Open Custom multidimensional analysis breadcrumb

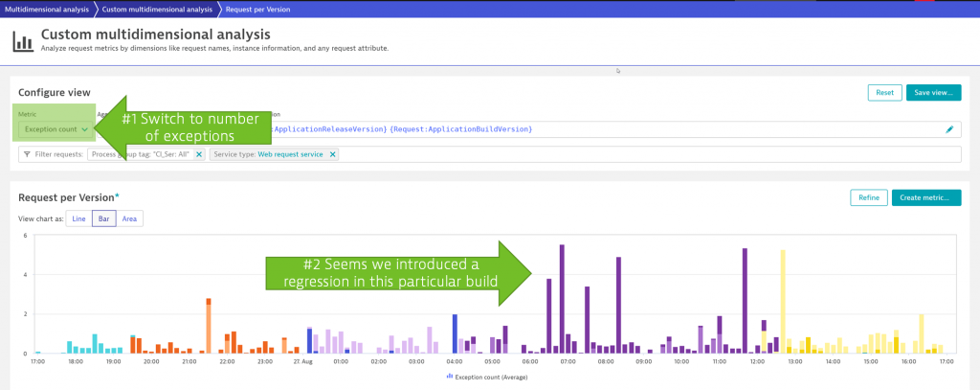click(156, 10)
